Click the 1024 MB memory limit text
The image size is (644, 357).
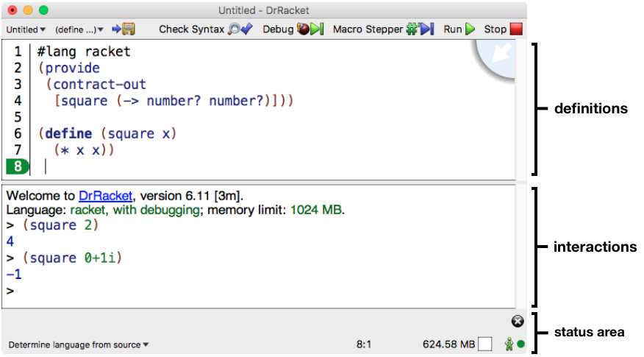[x=316, y=211]
